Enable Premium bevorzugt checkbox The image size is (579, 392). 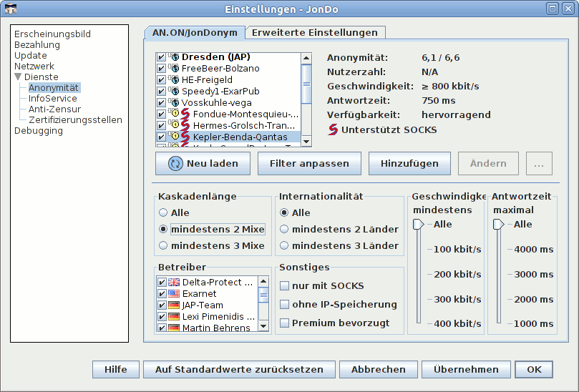284,323
